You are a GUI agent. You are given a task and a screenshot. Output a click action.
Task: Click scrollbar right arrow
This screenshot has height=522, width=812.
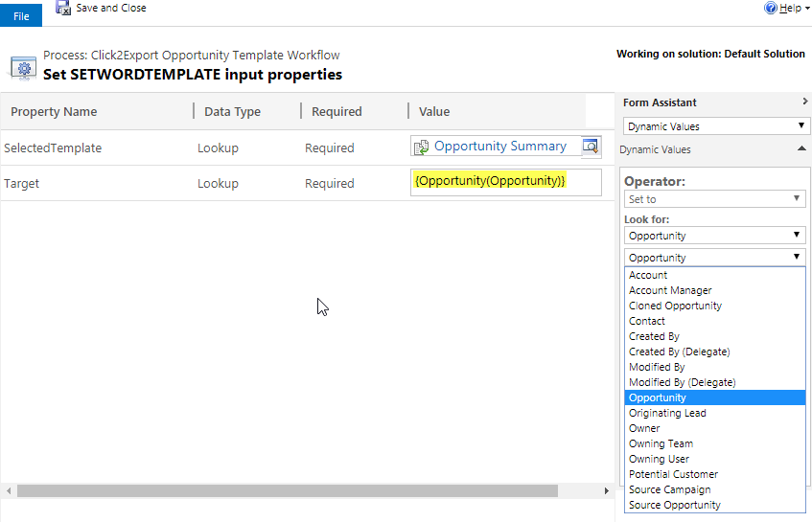pyautogui.click(x=607, y=490)
